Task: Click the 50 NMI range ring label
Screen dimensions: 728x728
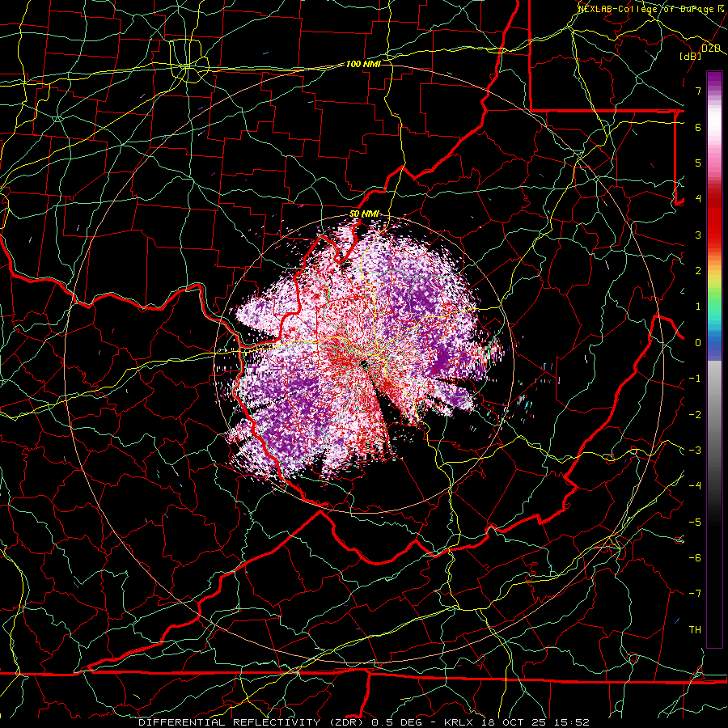Action: click(x=364, y=214)
